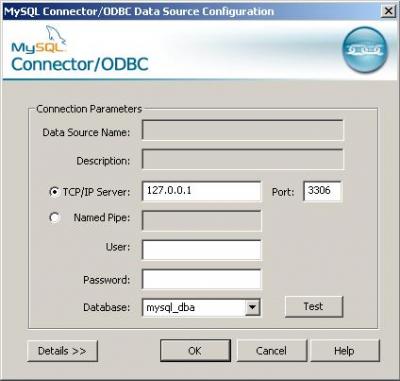Click the Password label
This screenshot has width=400, height=381.
[x=107, y=280]
